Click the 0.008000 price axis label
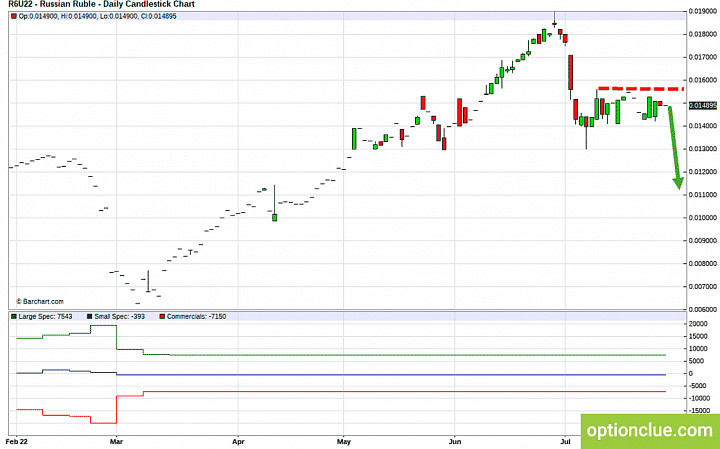 tap(703, 264)
